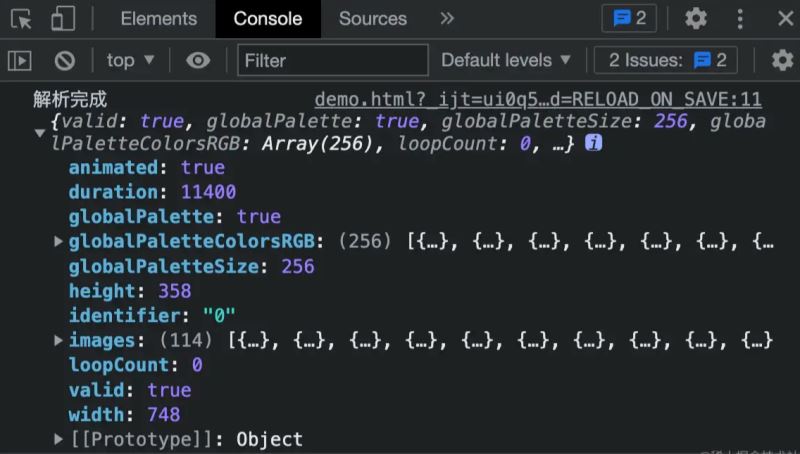Viewport: 800px width, 454px height.
Task: Toggle the device toolbar icon
Action: click(x=63, y=19)
